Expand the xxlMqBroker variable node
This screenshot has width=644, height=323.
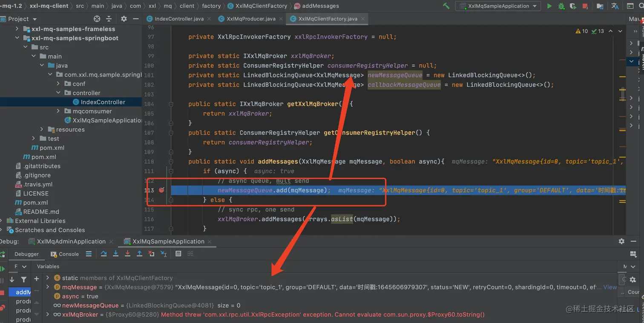[48, 314]
